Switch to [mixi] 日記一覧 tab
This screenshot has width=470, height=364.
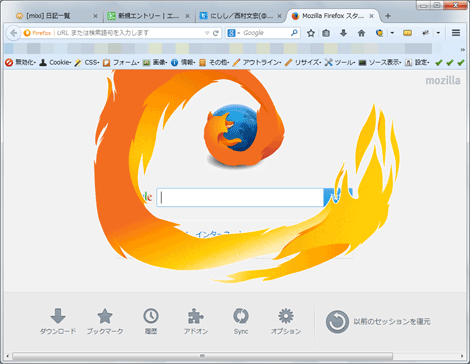click(x=56, y=16)
